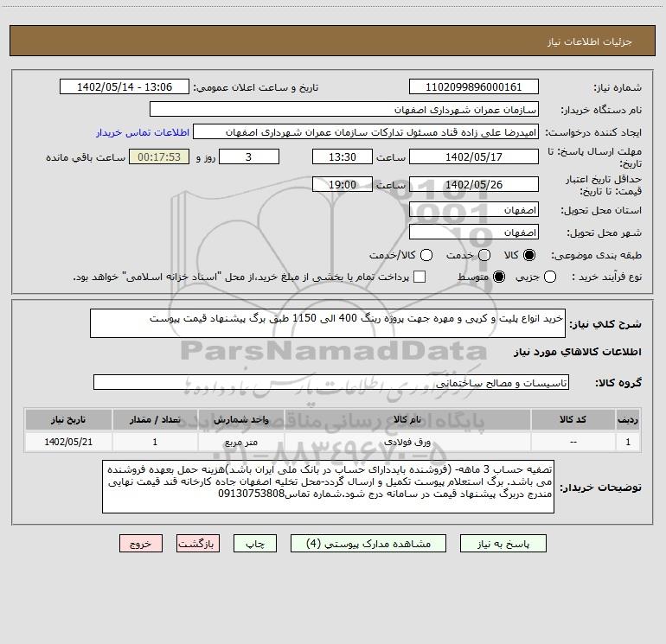This screenshot has height=644, width=666.
Task: Click the request creator name field
Action: pyautogui.click(x=366, y=131)
